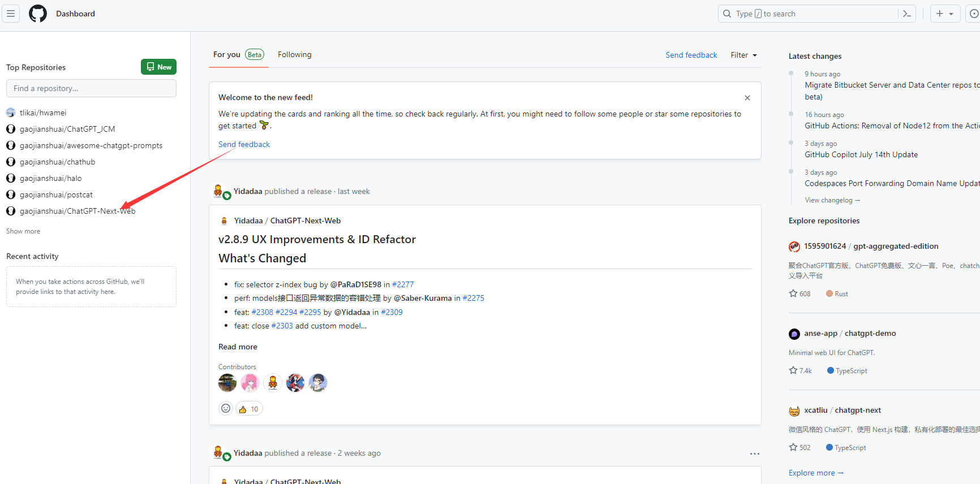Open issue #2308 link

pyautogui.click(x=263, y=312)
